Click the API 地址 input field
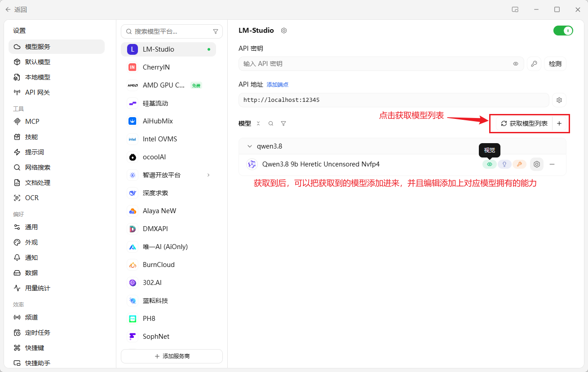Screen dimensions: 588x372 (x=394, y=100)
